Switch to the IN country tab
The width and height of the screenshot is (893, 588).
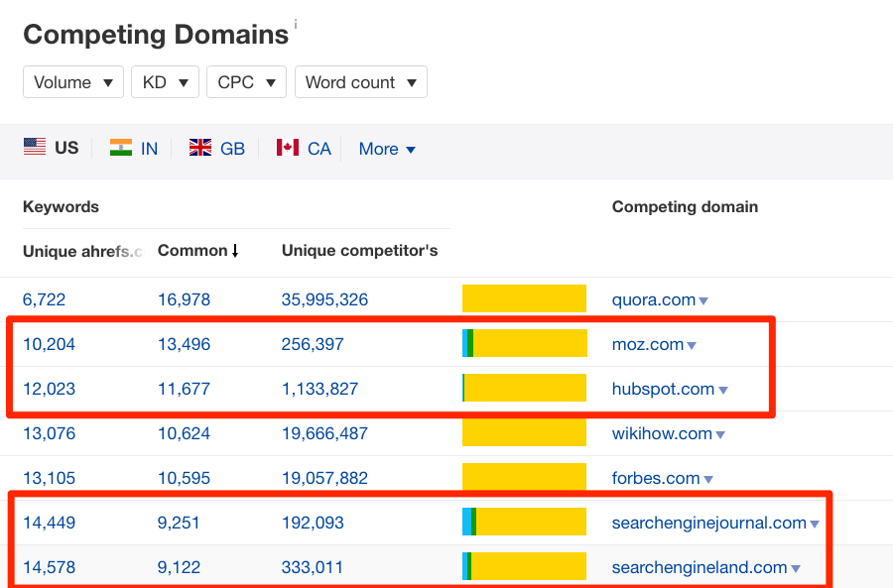click(x=149, y=149)
